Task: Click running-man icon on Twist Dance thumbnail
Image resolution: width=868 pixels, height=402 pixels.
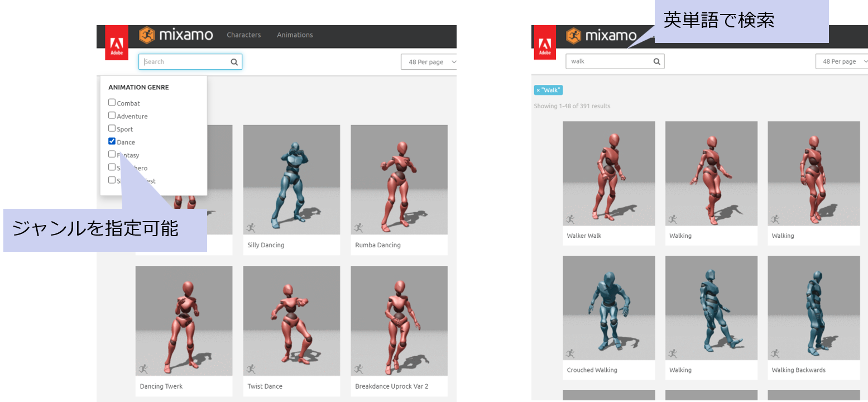Action: 251,368
